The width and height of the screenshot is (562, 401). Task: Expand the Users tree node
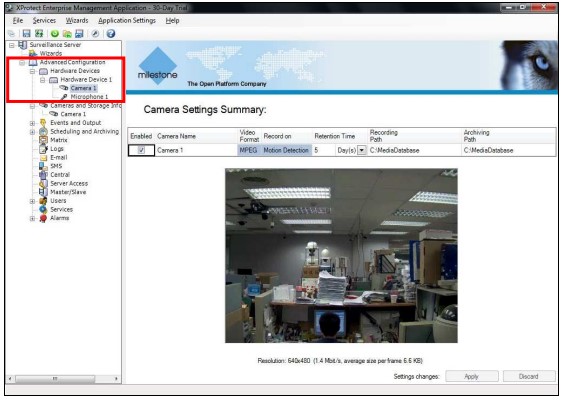[33, 201]
